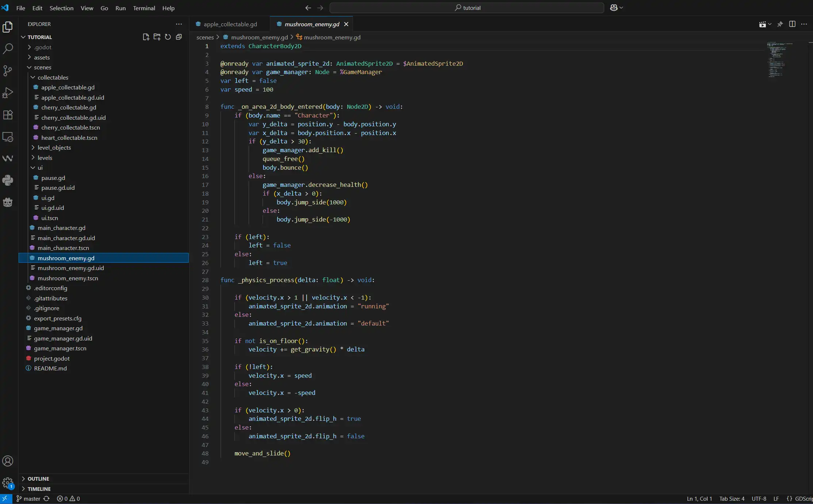Open the Search view in activity bar
This screenshot has height=504, width=813.
pyautogui.click(x=8, y=49)
